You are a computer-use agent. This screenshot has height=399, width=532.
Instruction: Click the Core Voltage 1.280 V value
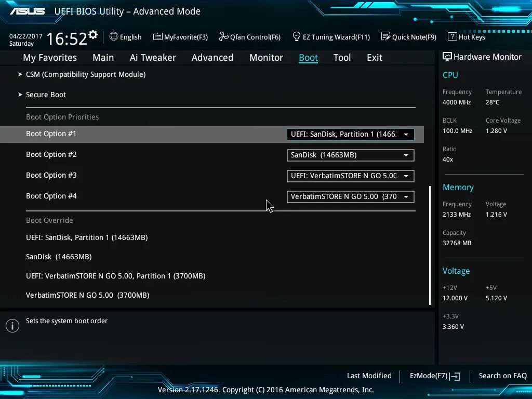point(496,130)
